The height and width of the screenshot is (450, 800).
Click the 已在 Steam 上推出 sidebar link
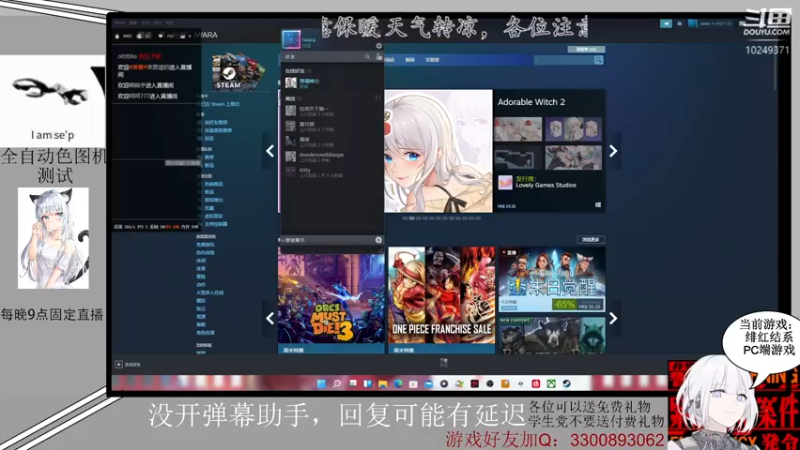point(221,104)
